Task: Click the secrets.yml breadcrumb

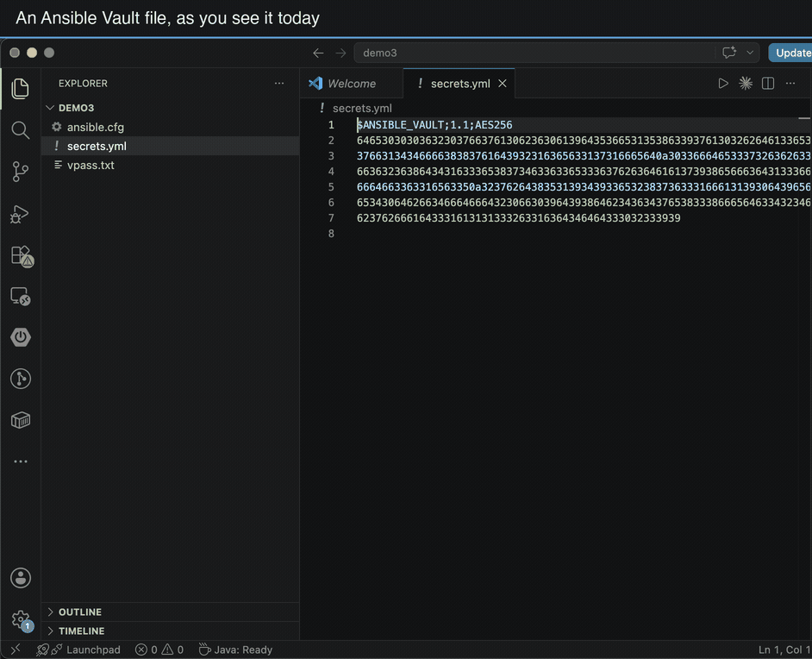Action: pyautogui.click(x=362, y=109)
